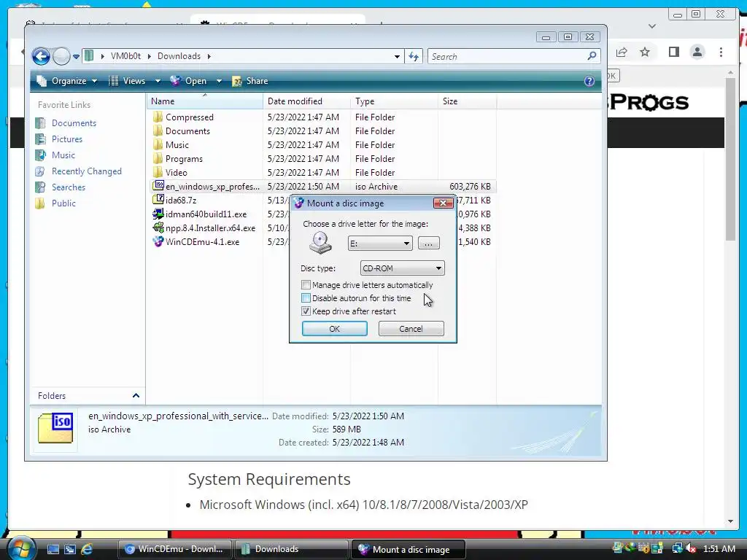
Task: Switch to WinCDEmu Chrome taskbar button
Action: click(x=174, y=549)
